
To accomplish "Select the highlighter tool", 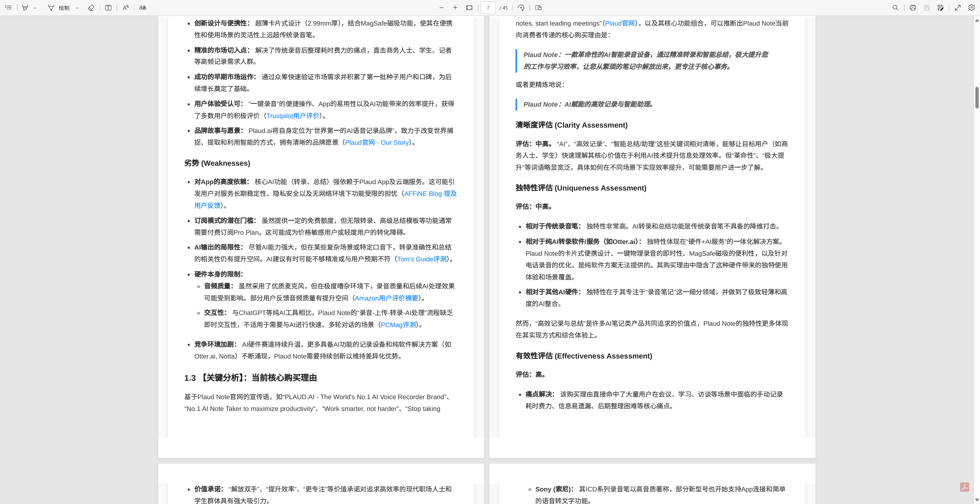I will point(25,8).
